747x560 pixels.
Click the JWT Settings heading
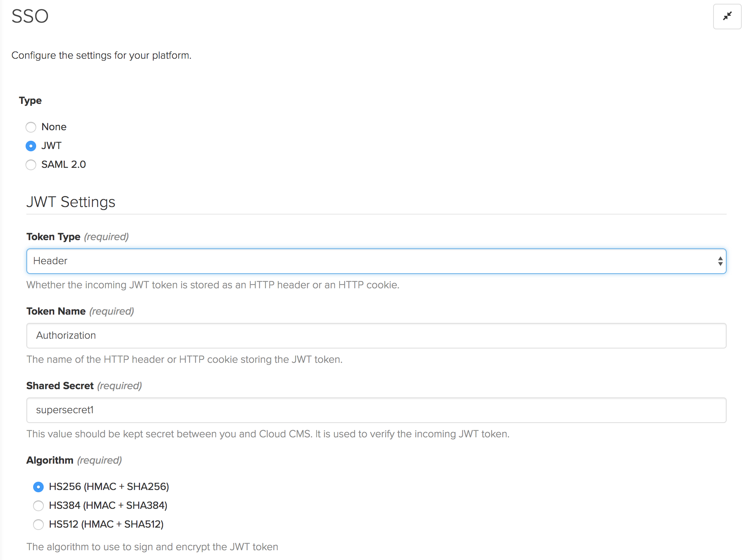click(x=71, y=202)
